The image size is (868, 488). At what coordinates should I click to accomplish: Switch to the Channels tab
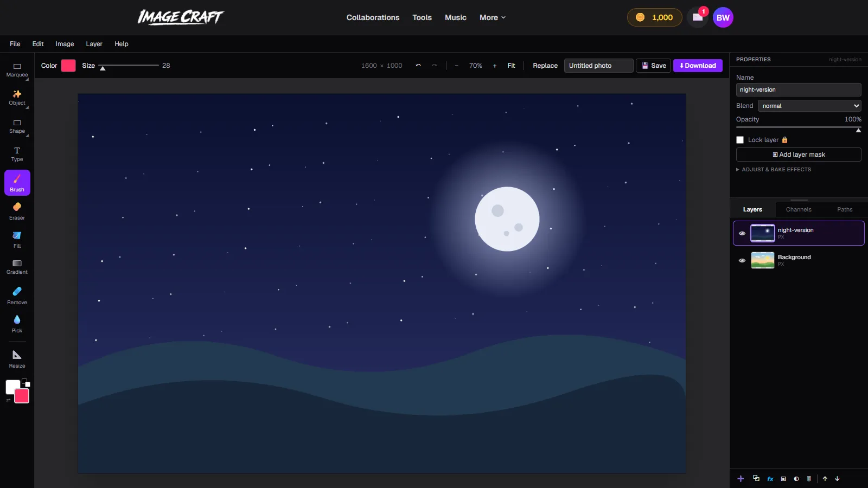(799, 209)
